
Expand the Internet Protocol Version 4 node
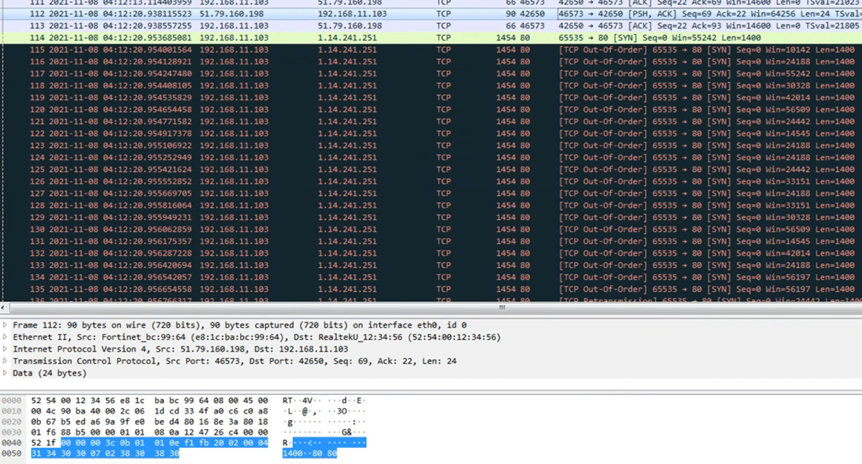pyautogui.click(x=5, y=349)
